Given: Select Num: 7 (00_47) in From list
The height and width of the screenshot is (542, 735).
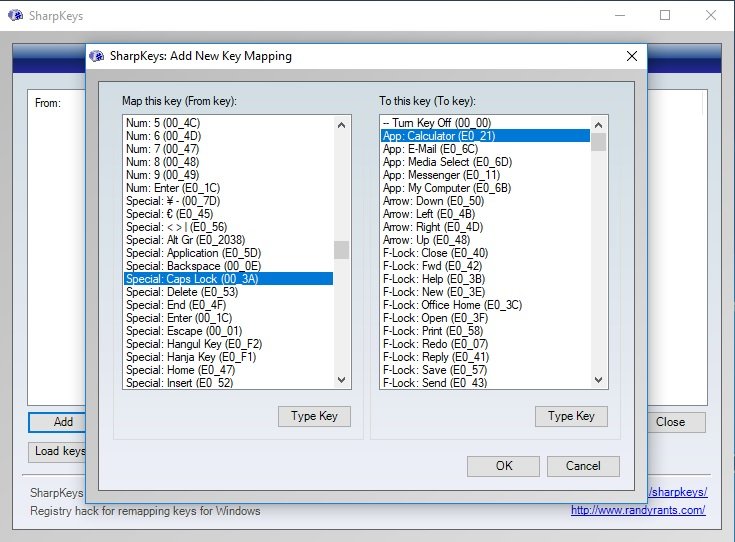Looking at the screenshot, I should point(228,149).
